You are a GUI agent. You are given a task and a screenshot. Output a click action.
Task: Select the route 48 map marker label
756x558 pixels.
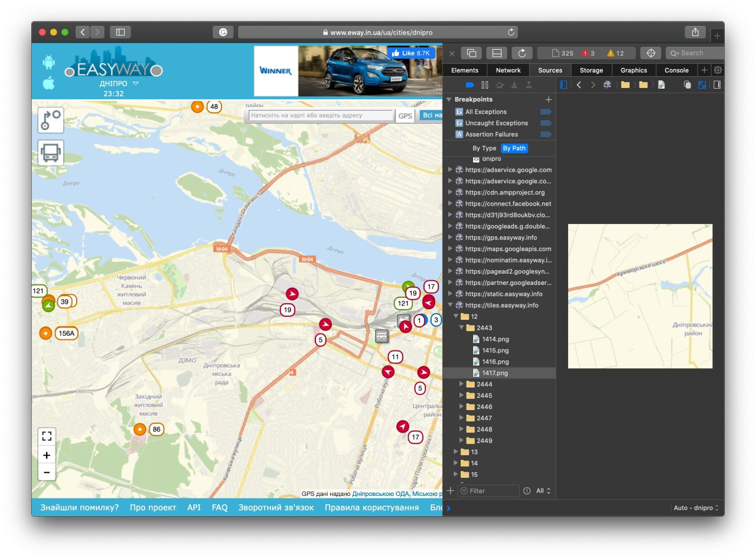pos(214,107)
